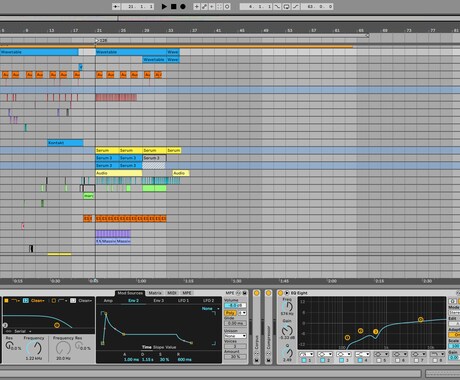
Task: Disable EQ band 1 checkbox
Action: click(304, 360)
